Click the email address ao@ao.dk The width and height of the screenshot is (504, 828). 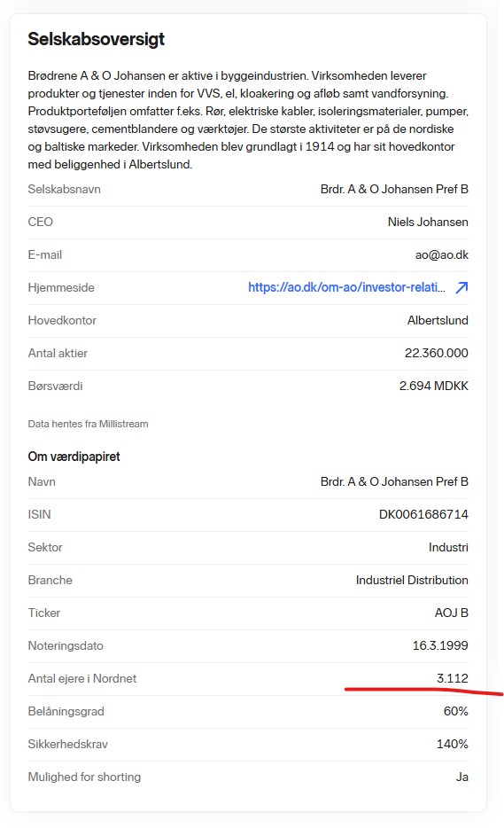point(442,254)
